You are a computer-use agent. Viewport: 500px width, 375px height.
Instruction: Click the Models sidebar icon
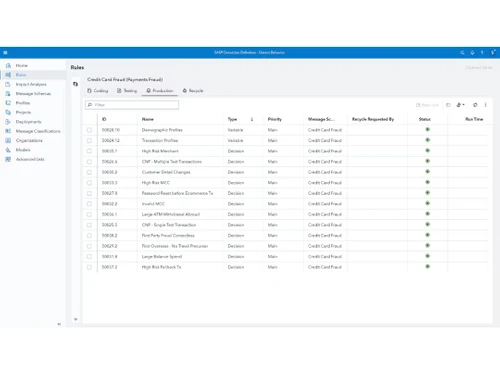[x=8, y=150]
